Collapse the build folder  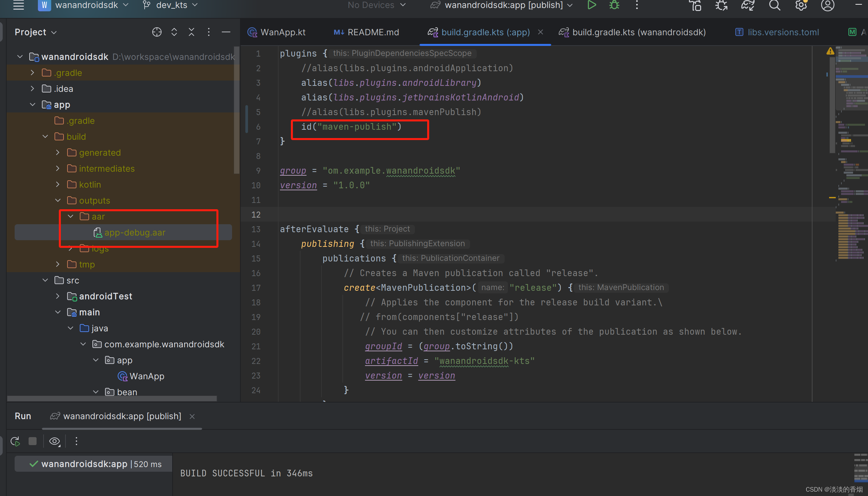pyautogui.click(x=45, y=137)
